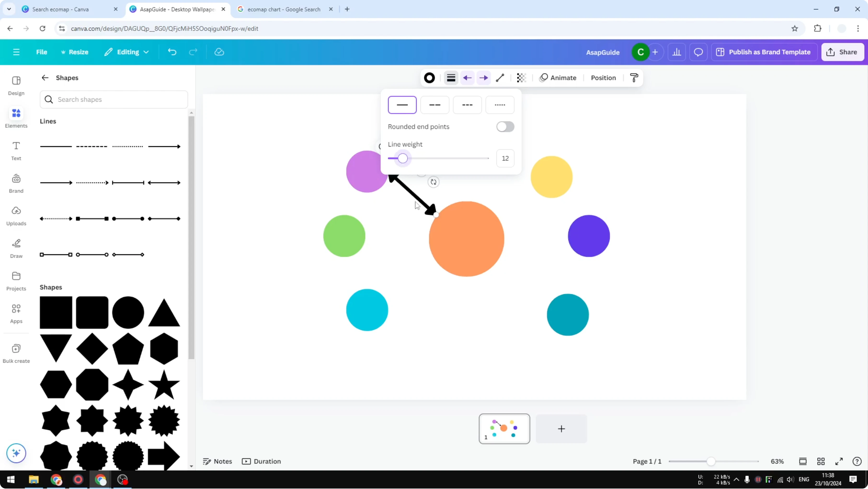Screen dimensions: 868x489
Task: Open the Magic assistant sparkle icon
Action: 16,453
